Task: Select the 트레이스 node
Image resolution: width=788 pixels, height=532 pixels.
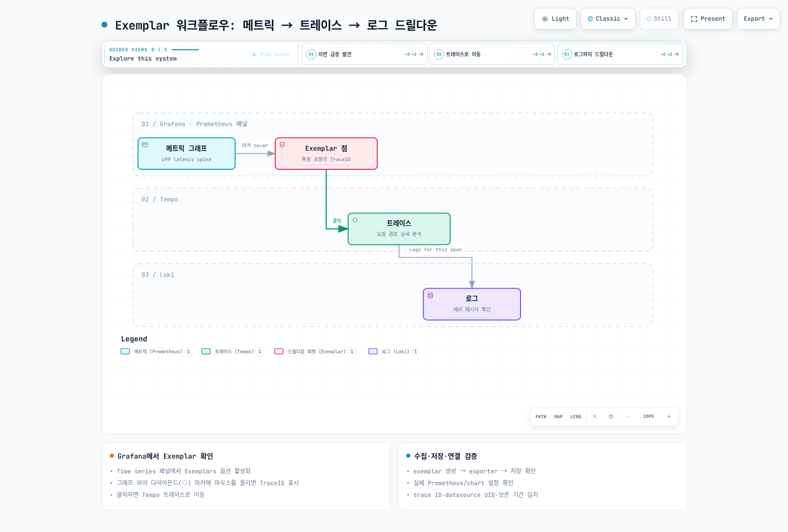Action: click(x=399, y=229)
